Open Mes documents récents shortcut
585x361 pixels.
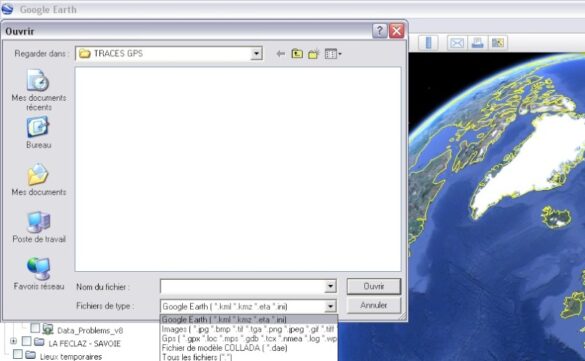[39, 90]
